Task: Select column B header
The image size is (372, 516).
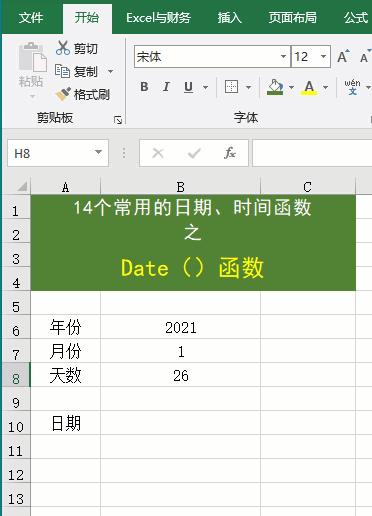Action: point(180,187)
